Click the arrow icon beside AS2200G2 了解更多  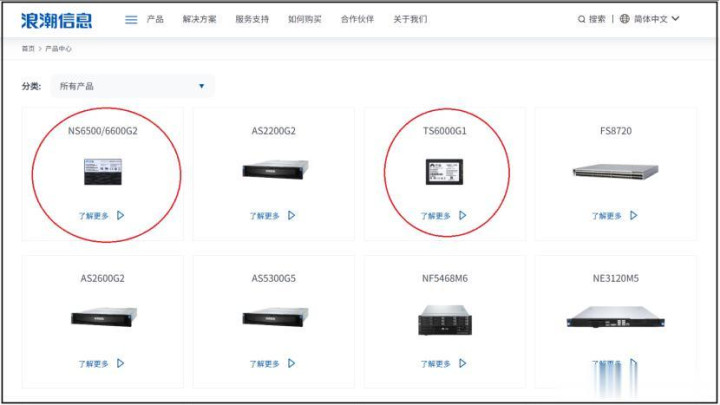[292, 215]
